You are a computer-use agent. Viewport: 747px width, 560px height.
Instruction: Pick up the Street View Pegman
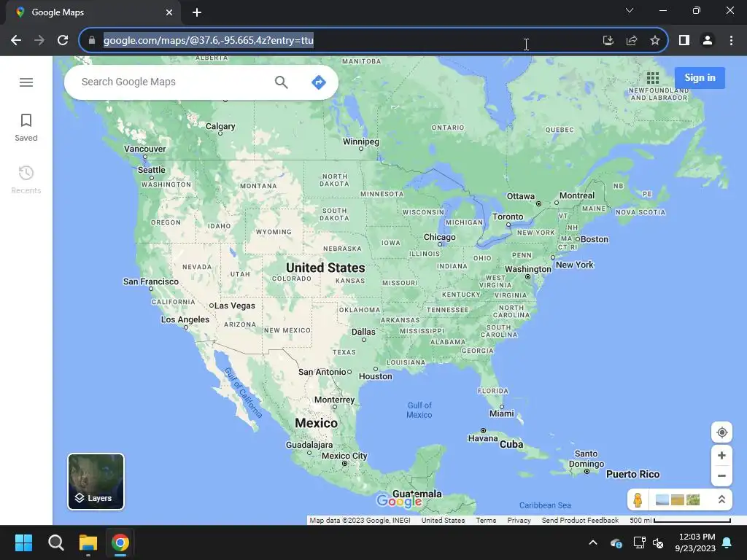[638, 499]
